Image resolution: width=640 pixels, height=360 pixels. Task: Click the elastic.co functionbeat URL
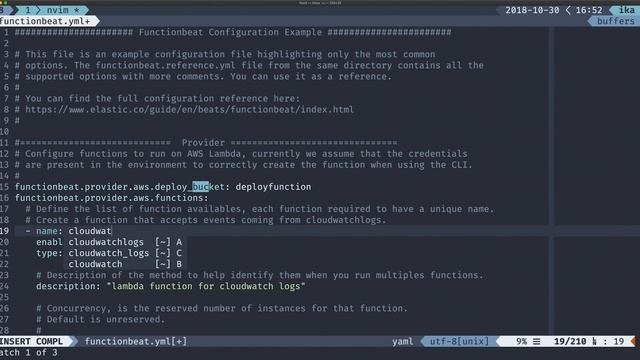tap(189, 109)
